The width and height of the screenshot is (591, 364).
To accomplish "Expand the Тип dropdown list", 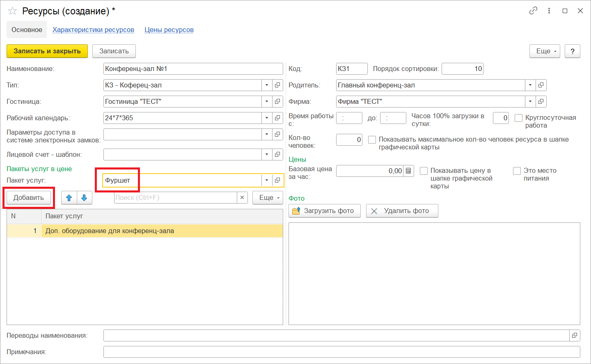I will point(267,85).
